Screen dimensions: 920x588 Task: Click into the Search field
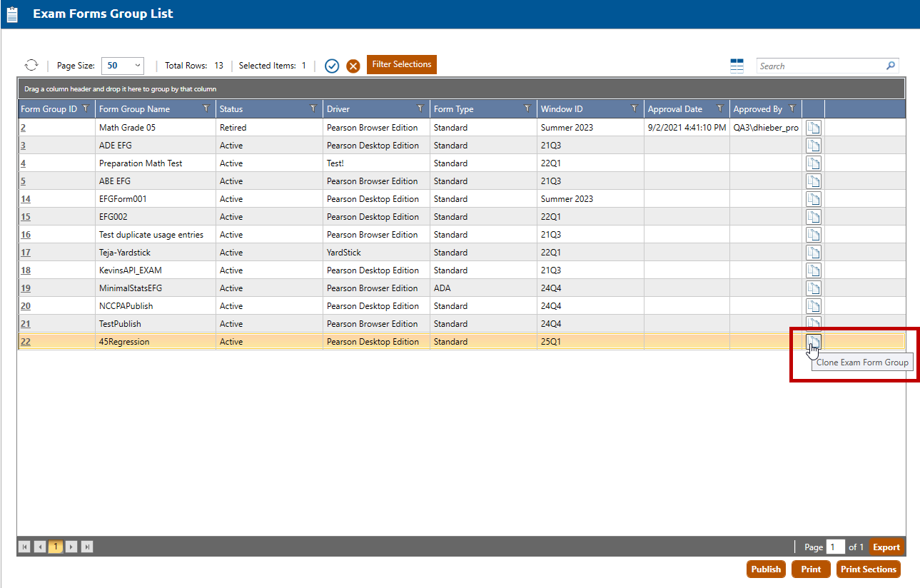[819, 66]
